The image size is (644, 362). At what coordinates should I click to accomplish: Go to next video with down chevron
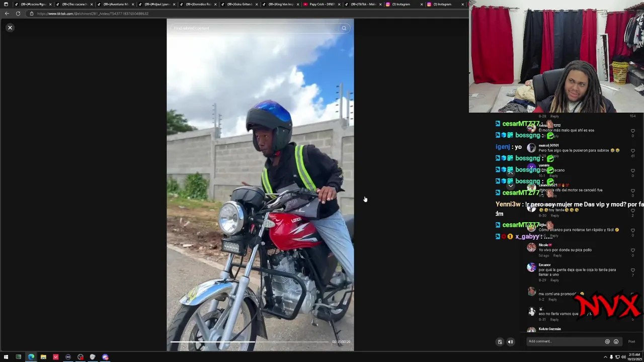pyautogui.click(x=510, y=186)
